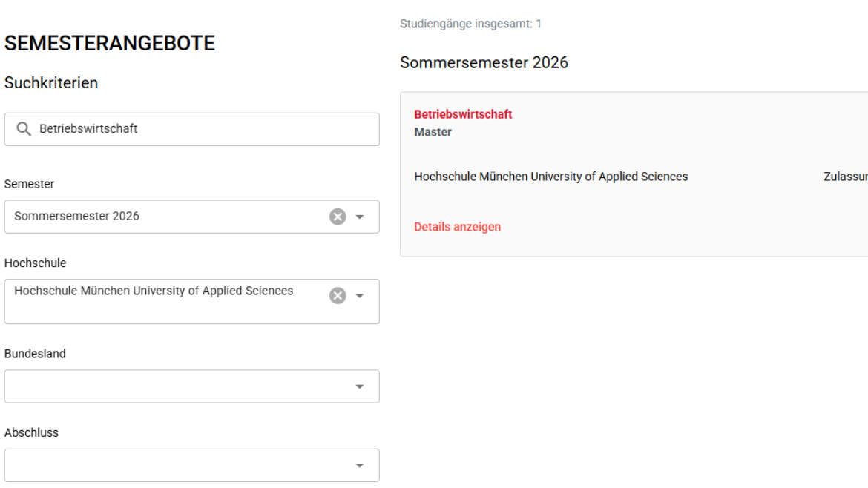Expand the Hochschule dropdown arrow

(360, 296)
